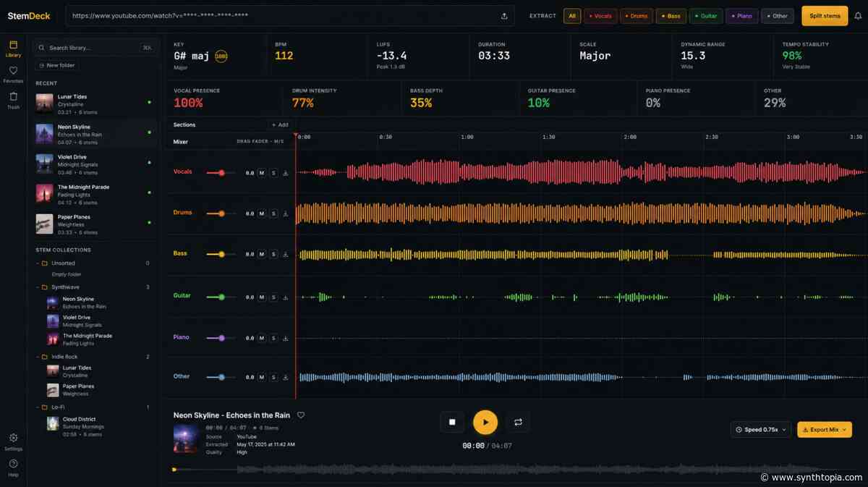This screenshot has width=868, height=487.
Task: Solo the Vocals track
Action: point(273,173)
